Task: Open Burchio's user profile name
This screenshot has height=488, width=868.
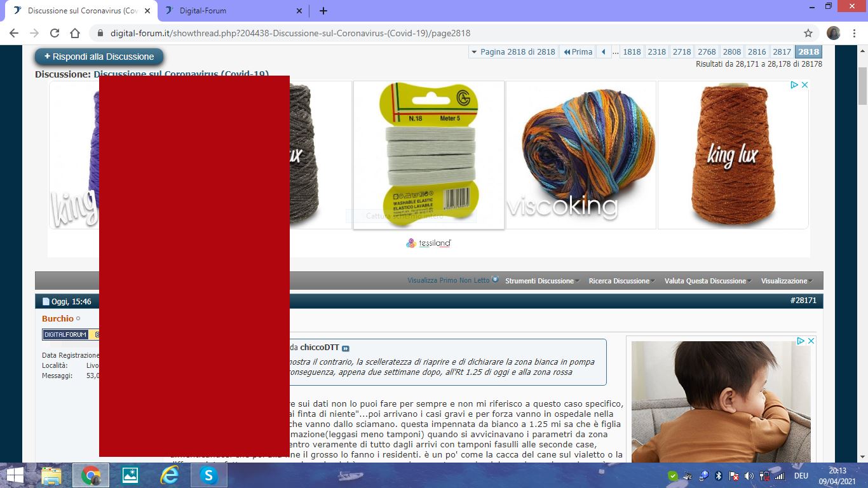Action: 58,318
